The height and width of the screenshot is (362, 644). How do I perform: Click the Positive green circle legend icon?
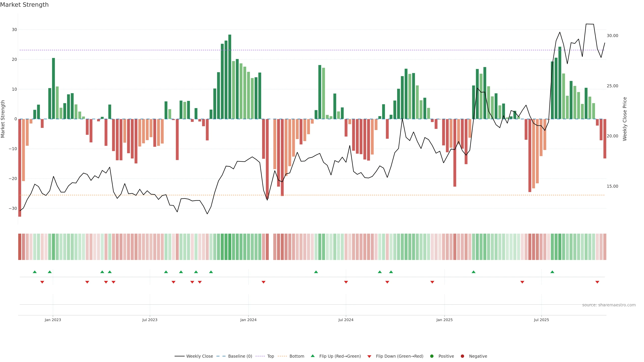click(x=432, y=356)
